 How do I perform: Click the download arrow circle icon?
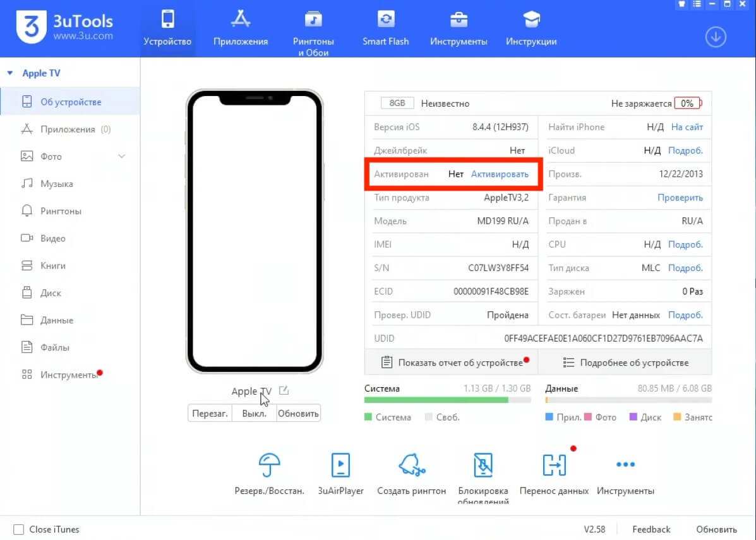[715, 37]
